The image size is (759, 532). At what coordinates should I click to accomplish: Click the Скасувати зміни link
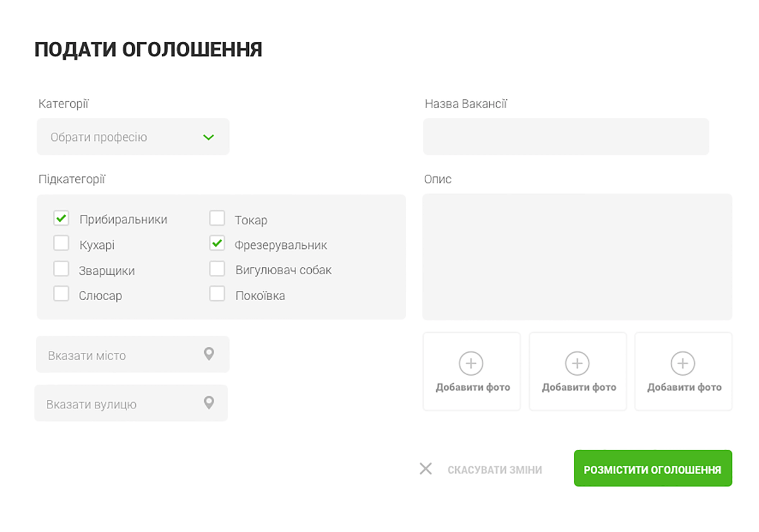click(x=494, y=470)
